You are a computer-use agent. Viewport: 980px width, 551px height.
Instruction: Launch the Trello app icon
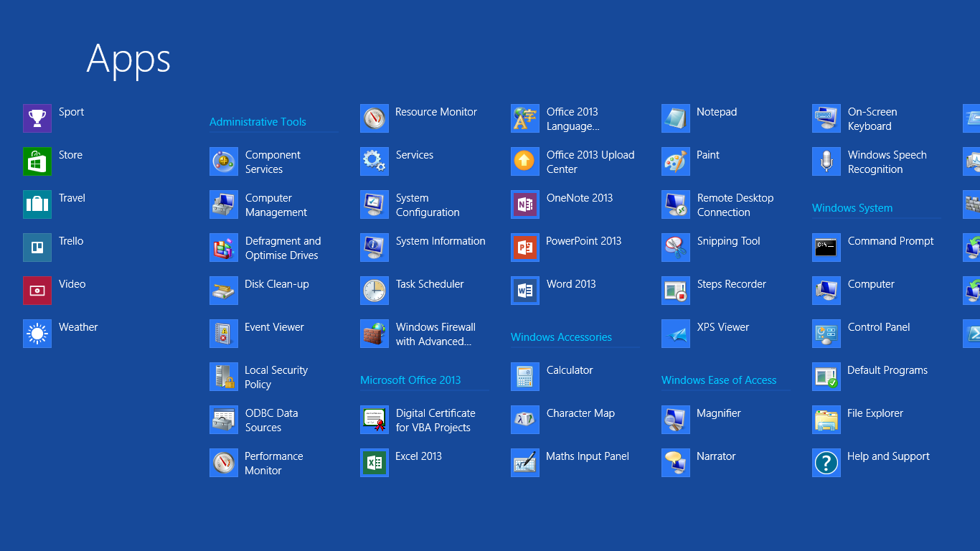[x=37, y=248]
